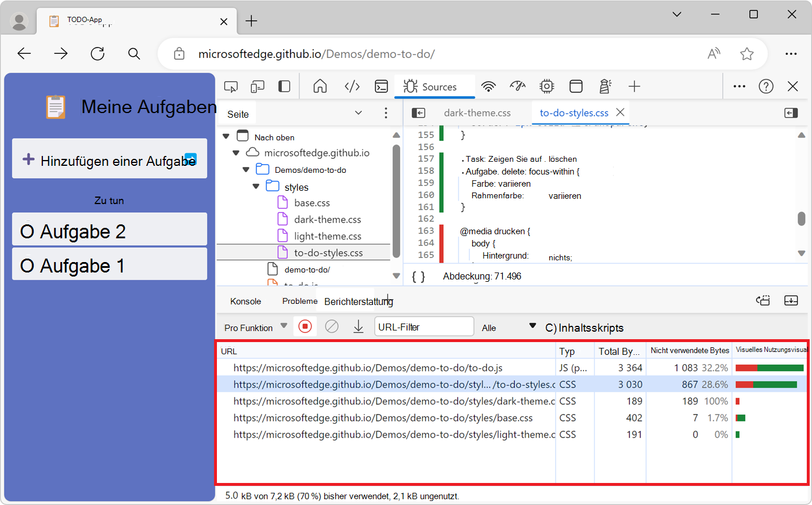Export coverage data via download icon

pyautogui.click(x=358, y=326)
